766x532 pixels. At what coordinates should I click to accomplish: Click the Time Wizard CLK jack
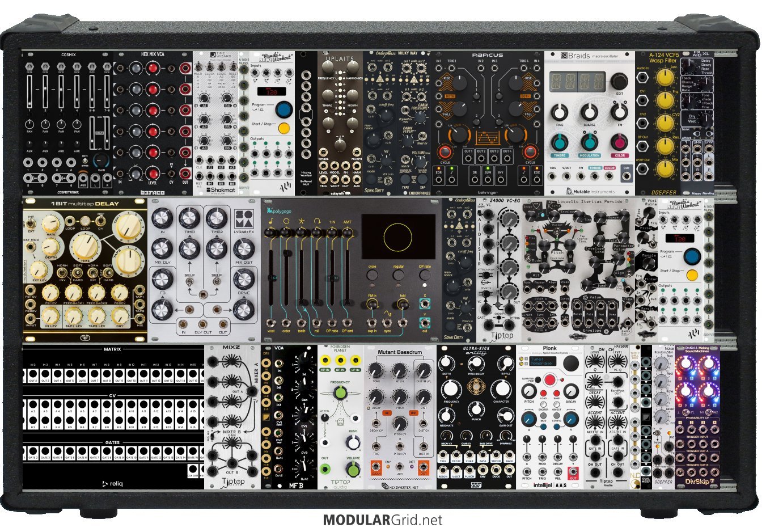tap(200, 161)
